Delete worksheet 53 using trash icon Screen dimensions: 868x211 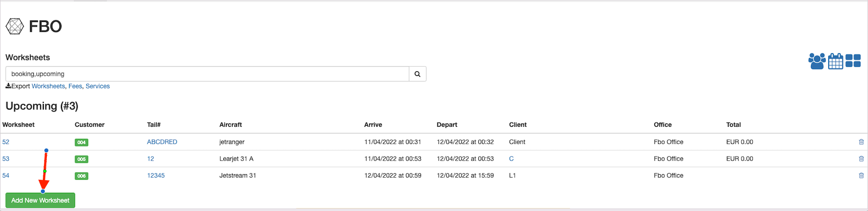(x=861, y=159)
